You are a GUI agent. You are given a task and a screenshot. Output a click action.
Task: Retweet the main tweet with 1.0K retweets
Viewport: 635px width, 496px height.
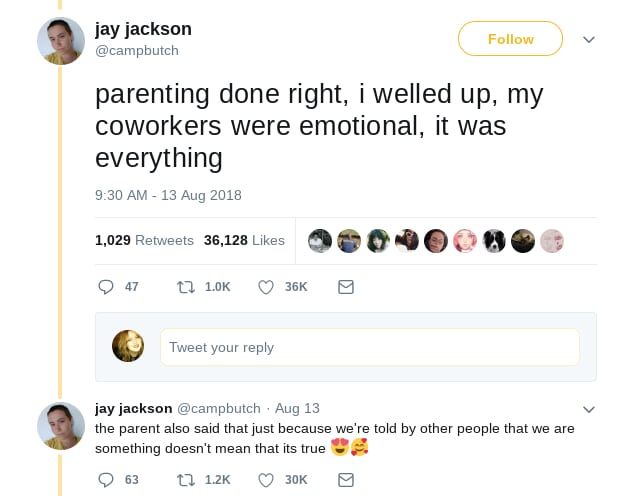pos(186,287)
